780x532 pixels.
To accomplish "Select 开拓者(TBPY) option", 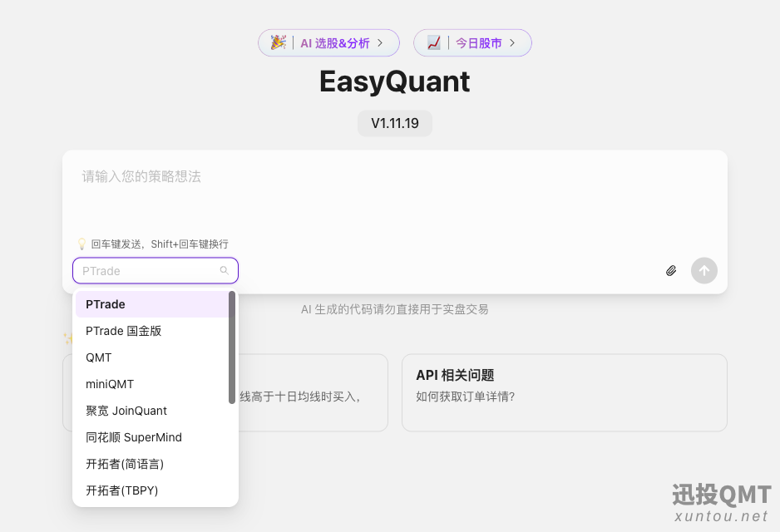I will click(x=122, y=490).
